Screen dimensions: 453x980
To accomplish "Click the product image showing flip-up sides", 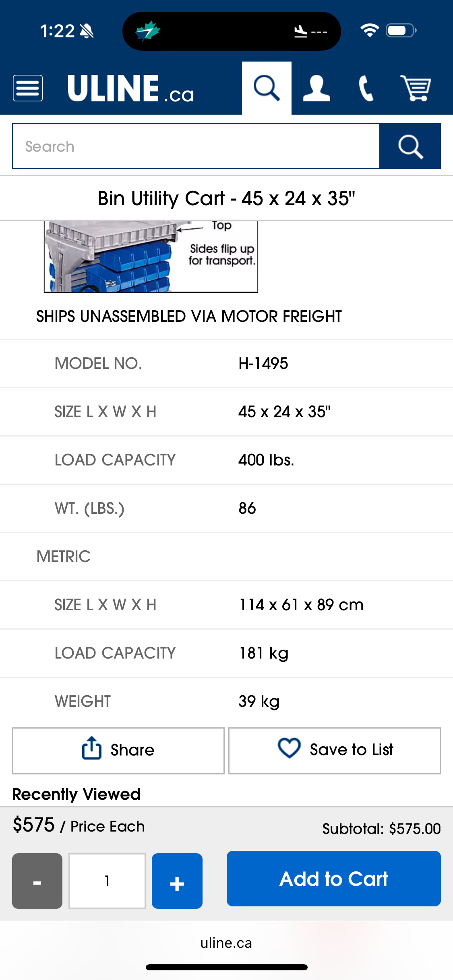I will [151, 256].
